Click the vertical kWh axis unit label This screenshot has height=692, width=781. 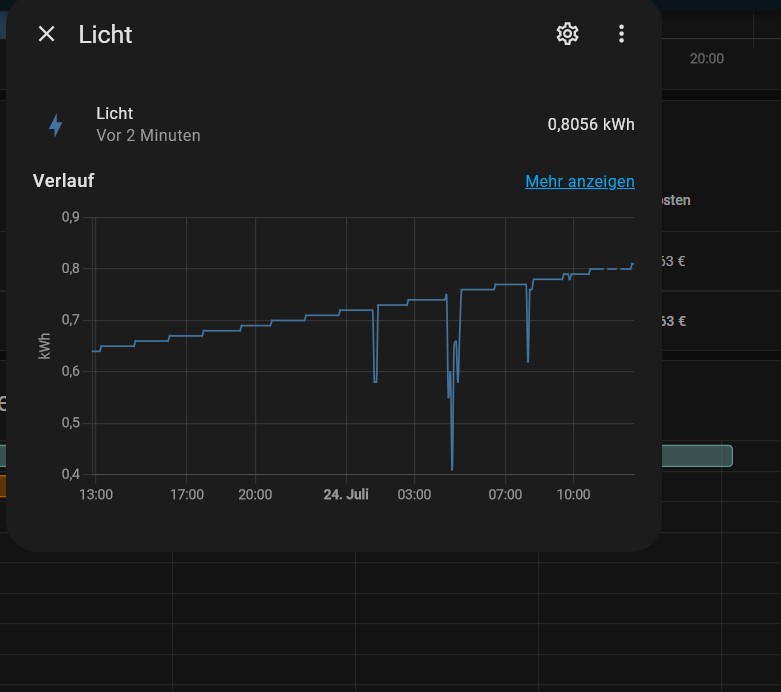pyautogui.click(x=44, y=345)
